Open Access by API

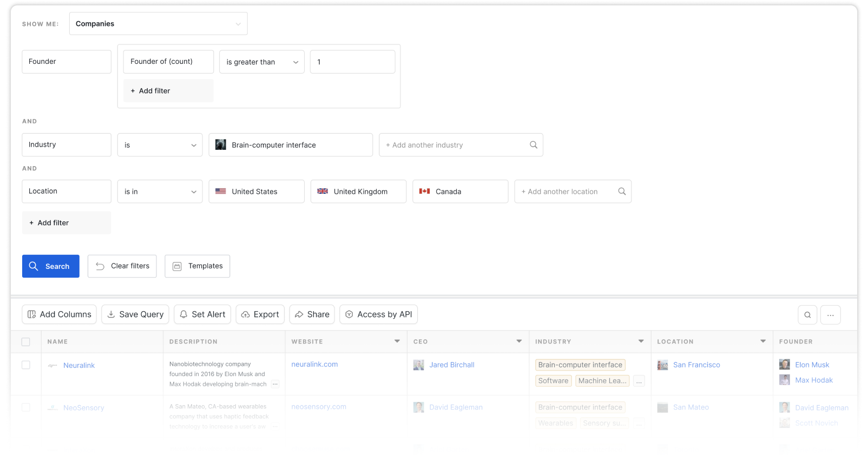[x=379, y=314]
